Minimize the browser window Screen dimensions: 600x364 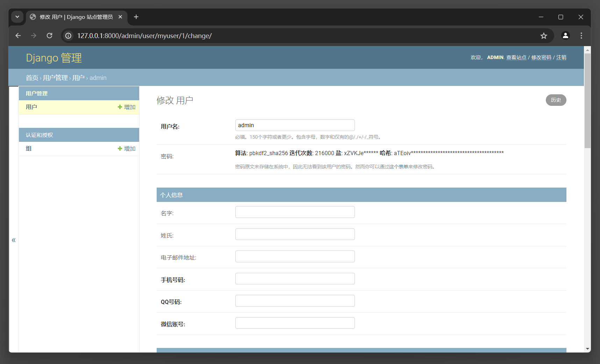[541, 17]
